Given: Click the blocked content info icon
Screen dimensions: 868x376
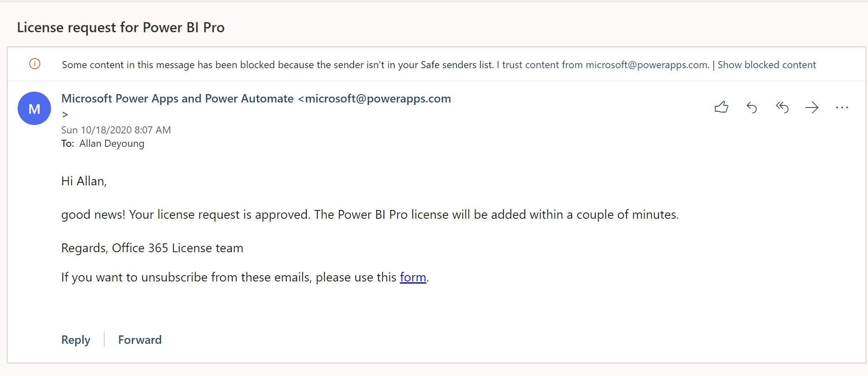Looking at the screenshot, I should click(35, 64).
